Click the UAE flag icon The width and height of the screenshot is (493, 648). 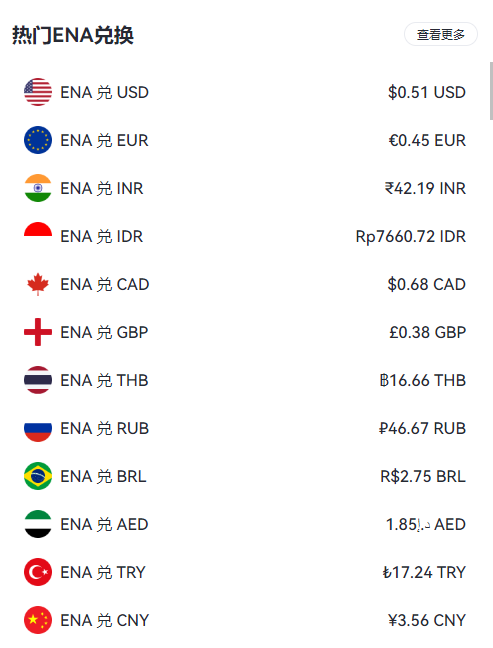click(38, 524)
